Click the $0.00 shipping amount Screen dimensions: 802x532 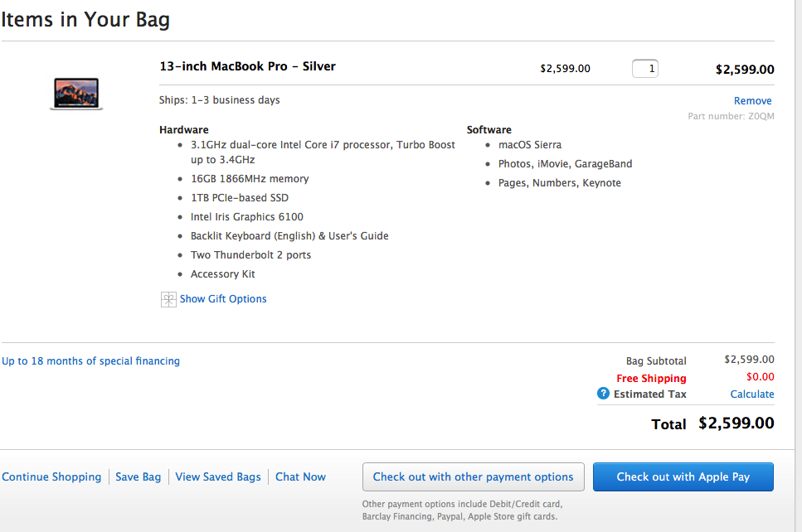point(760,377)
